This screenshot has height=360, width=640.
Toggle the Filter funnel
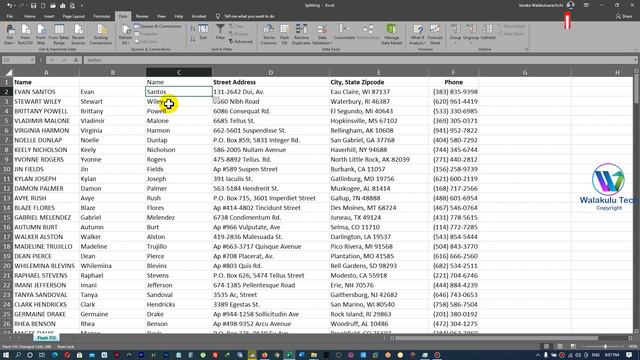(220, 32)
